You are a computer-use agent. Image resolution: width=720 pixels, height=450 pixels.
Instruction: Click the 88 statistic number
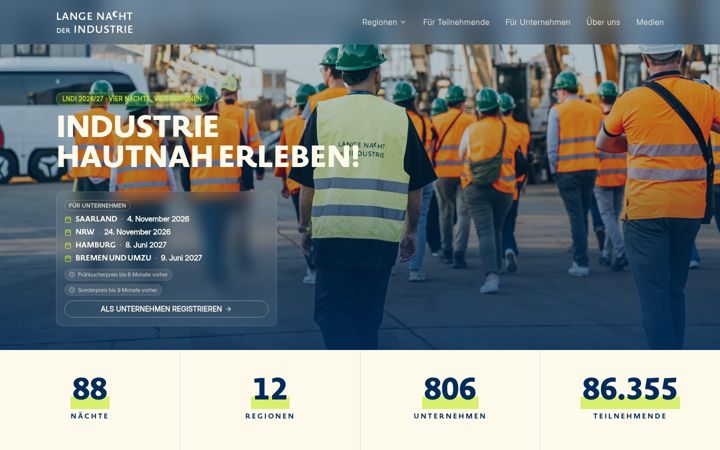(90, 389)
